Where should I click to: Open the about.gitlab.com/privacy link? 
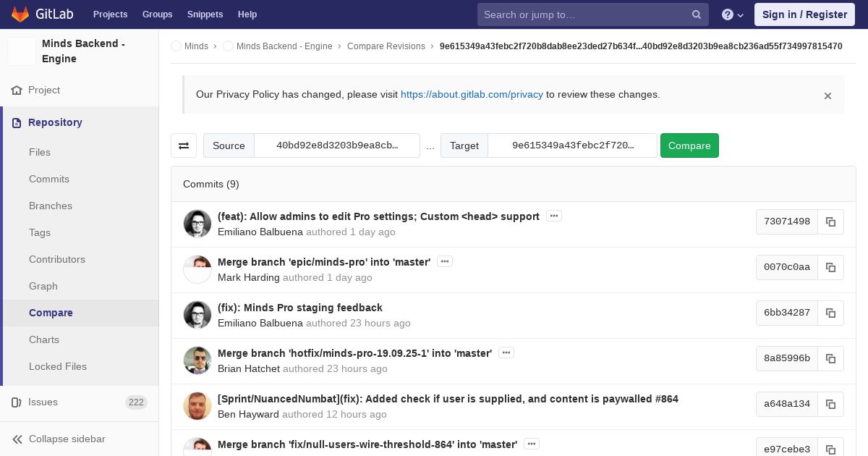(x=472, y=94)
